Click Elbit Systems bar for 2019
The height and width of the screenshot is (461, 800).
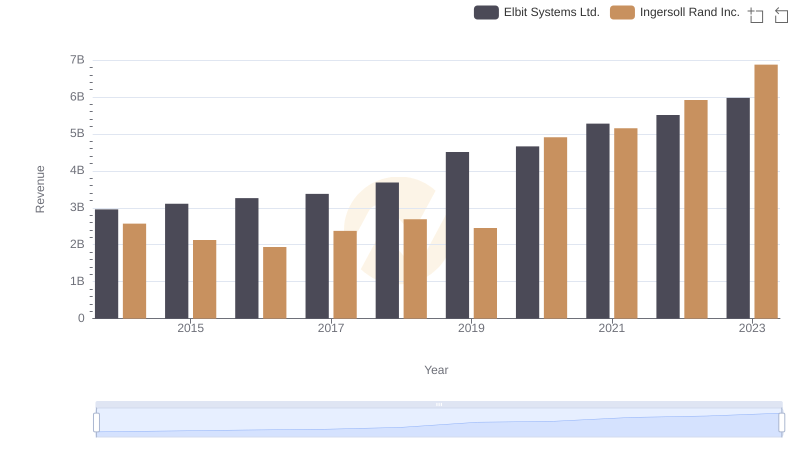pos(457,235)
